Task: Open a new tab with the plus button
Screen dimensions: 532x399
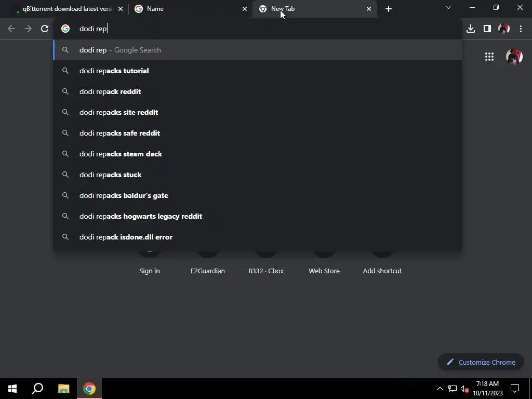Action: (x=389, y=9)
